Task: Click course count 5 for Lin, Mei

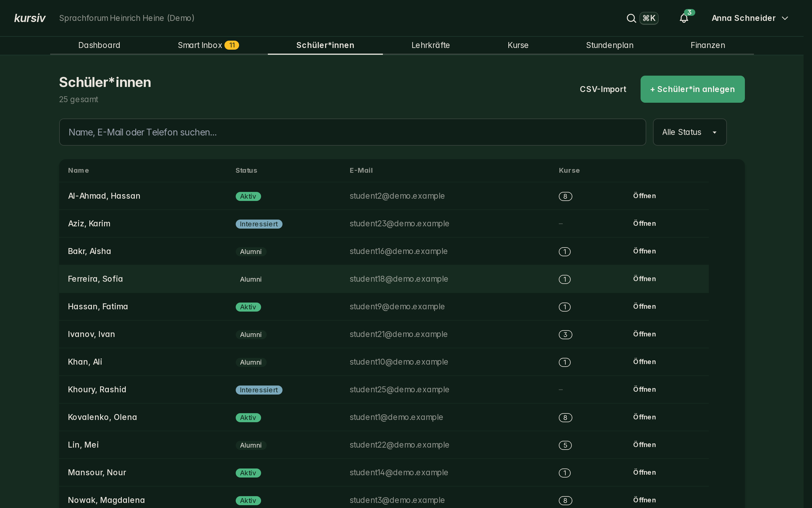Action: pyautogui.click(x=565, y=445)
